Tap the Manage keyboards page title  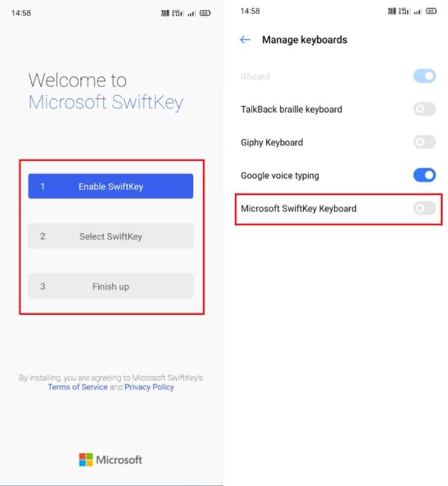[304, 40]
